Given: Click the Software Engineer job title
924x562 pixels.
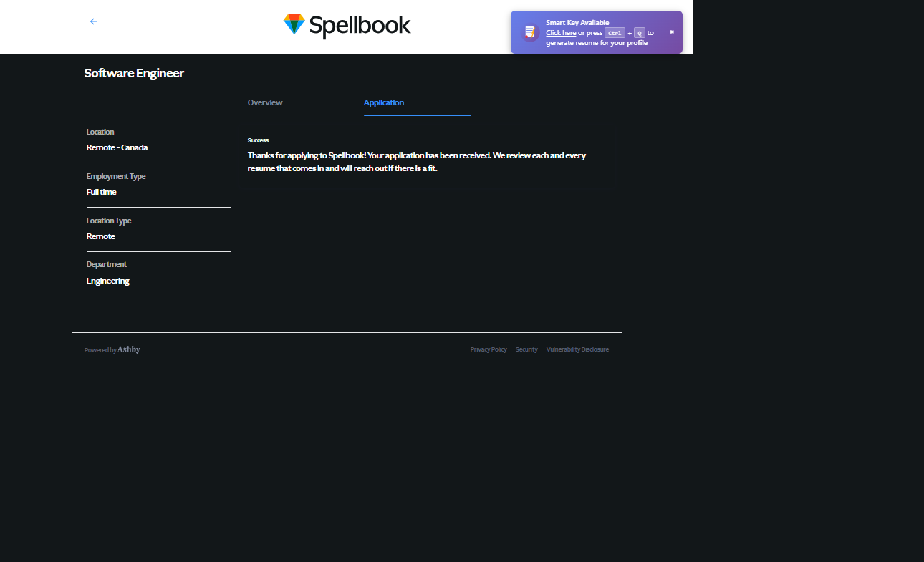Looking at the screenshot, I should tap(134, 73).
